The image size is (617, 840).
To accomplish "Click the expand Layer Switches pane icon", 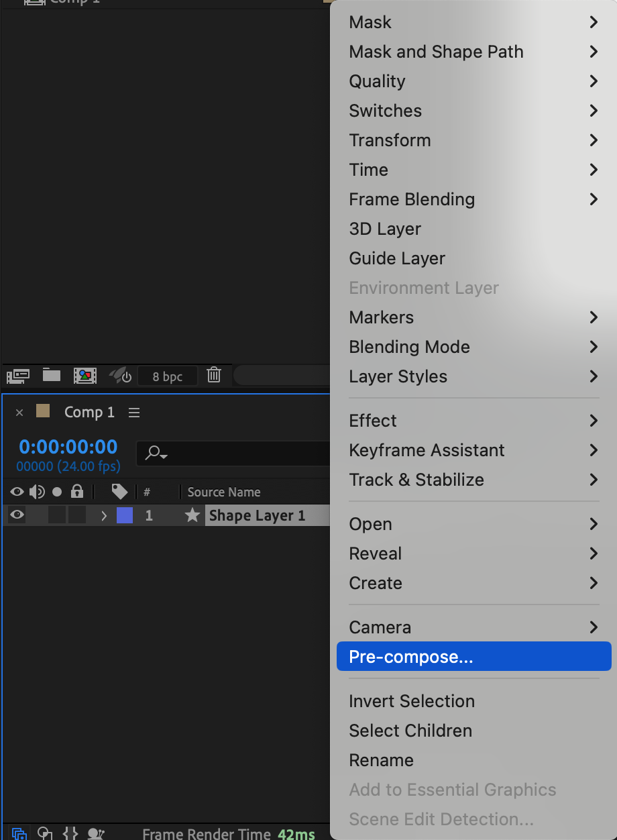I will 19,834.
